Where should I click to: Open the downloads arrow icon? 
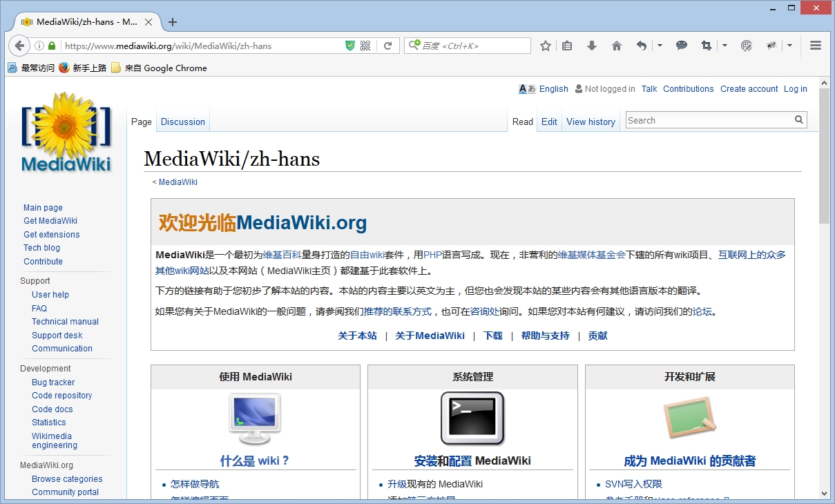coord(592,46)
